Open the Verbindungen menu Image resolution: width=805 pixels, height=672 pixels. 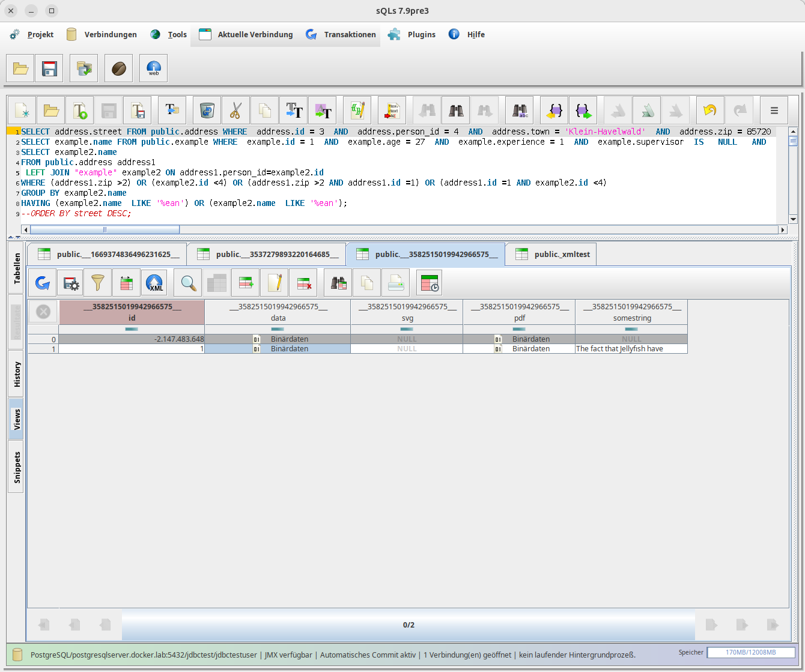(102, 34)
